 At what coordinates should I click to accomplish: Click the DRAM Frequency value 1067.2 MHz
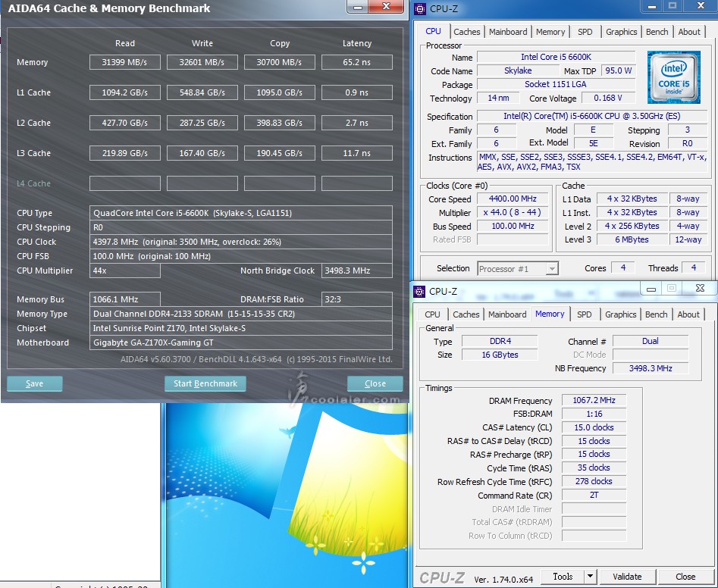[594, 400]
